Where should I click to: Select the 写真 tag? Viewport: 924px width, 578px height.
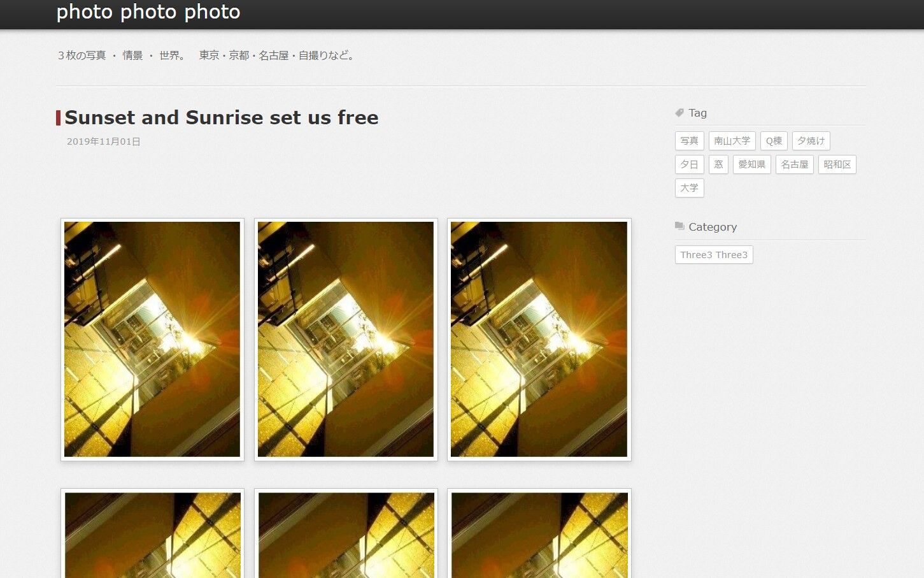click(x=689, y=141)
